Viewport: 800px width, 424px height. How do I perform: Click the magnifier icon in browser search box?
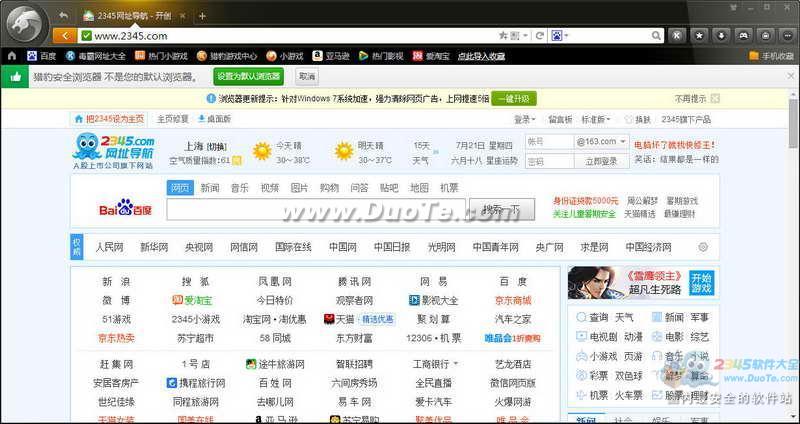click(657, 36)
